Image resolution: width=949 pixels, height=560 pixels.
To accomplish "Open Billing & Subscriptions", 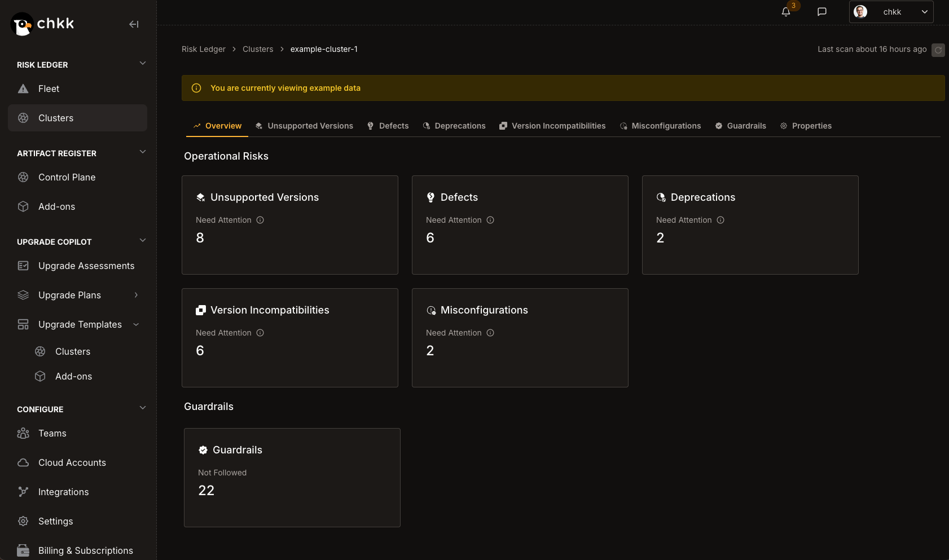I will (78, 550).
